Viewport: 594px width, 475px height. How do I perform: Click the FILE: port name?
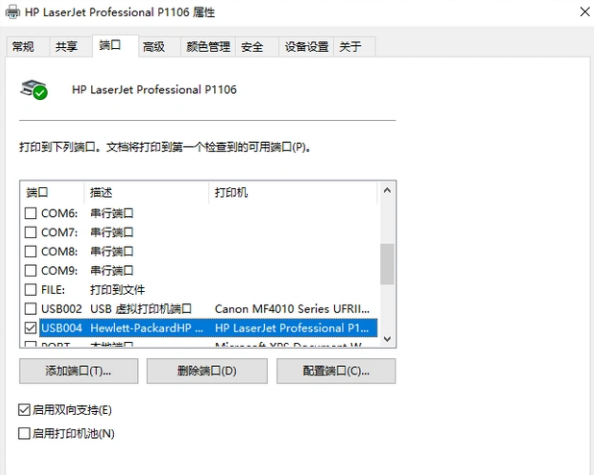click(53, 290)
